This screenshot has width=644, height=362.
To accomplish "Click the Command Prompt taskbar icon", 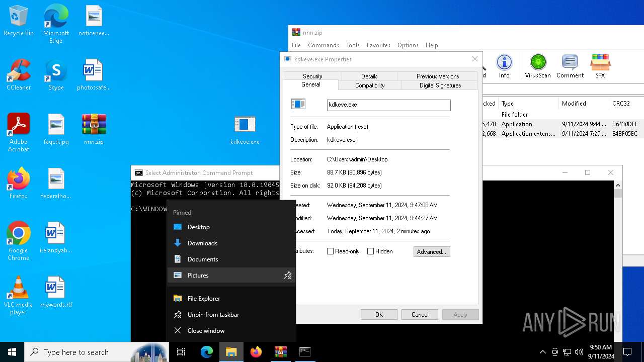I will coord(305,352).
